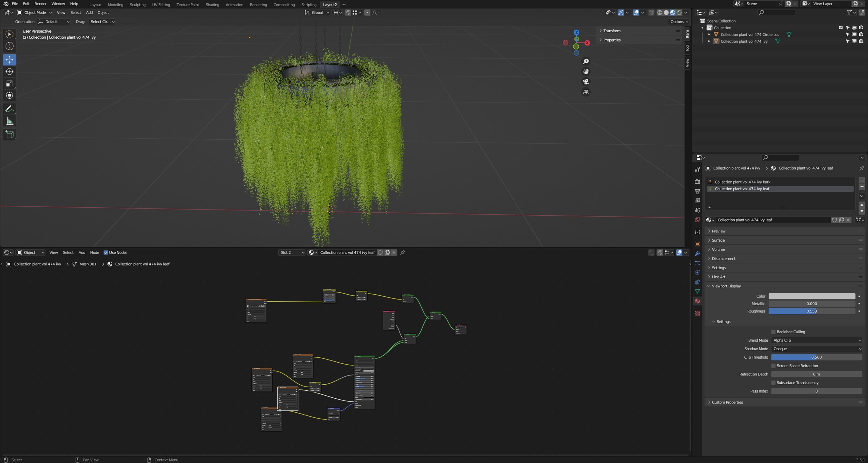Screen dimensions: 868x463
Task: Open the Tool properties tab icon
Action: click(x=697, y=169)
